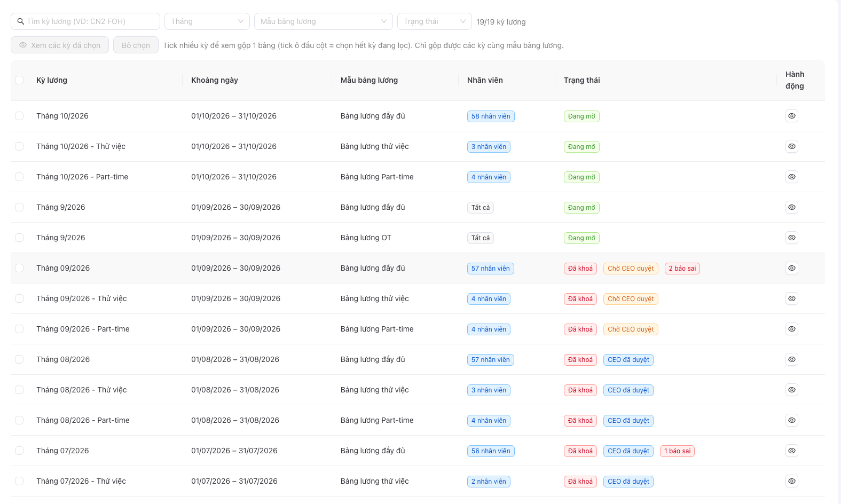Tick checkbox for Tháng 10/2026 row
This screenshot has height=504, width=841.
click(x=19, y=116)
